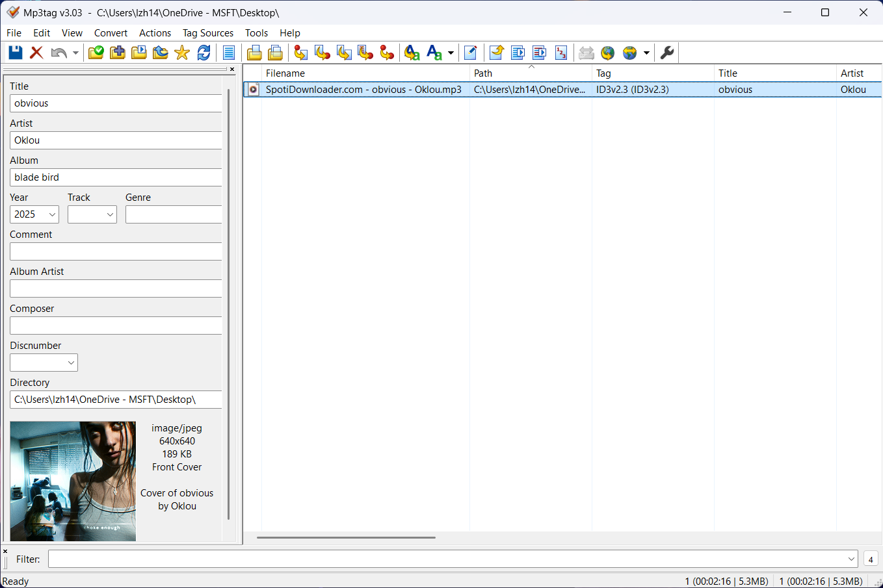Click the blue Refresh arrows icon
Viewport: 883px width, 588px height.
coord(204,53)
